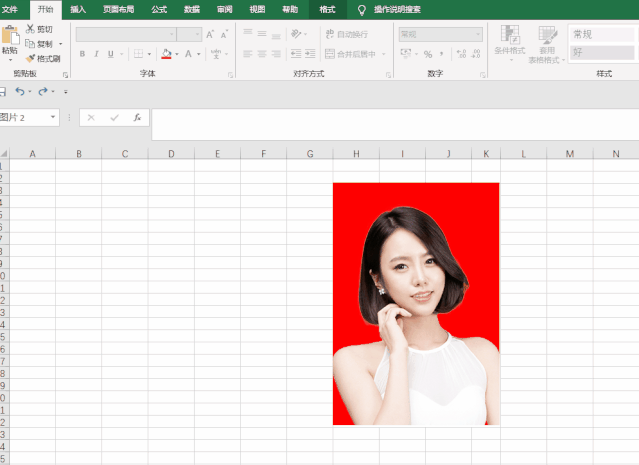Click the Paste (粘贴) icon
The image size is (639, 465).
(10, 42)
